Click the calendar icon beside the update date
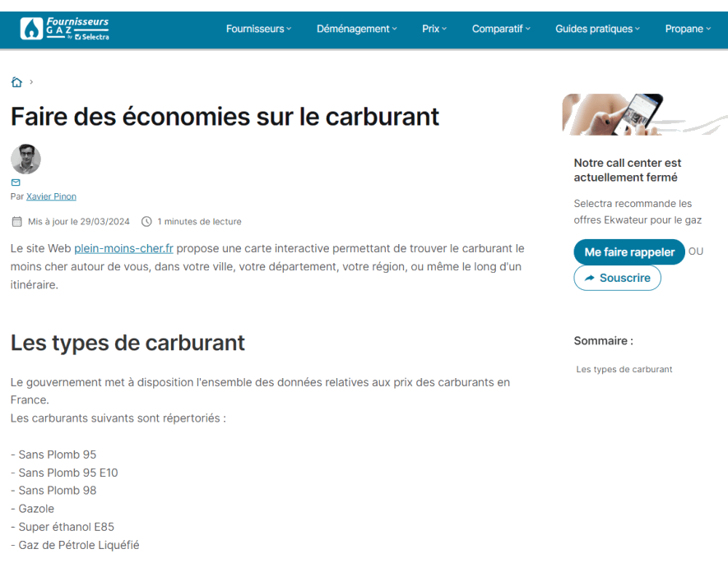Viewport: 728px width, 563px height. (x=16, y=221)
